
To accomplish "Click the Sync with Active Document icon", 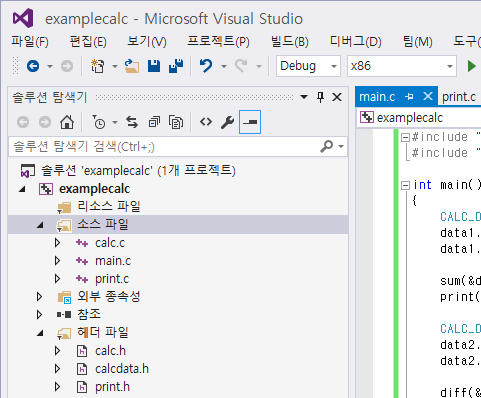I will (x=132, y=122).
